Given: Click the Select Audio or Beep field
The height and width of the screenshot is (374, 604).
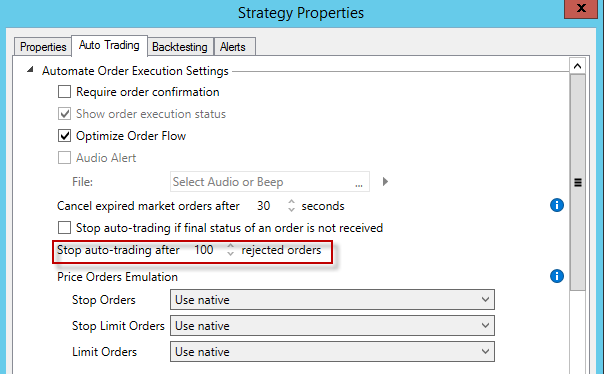Looking at the screenshot, I should pos(270,181).
